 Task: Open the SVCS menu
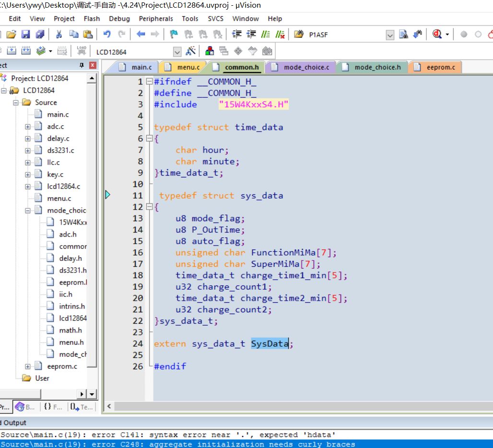pyautogui.click(x=215, y=19)
